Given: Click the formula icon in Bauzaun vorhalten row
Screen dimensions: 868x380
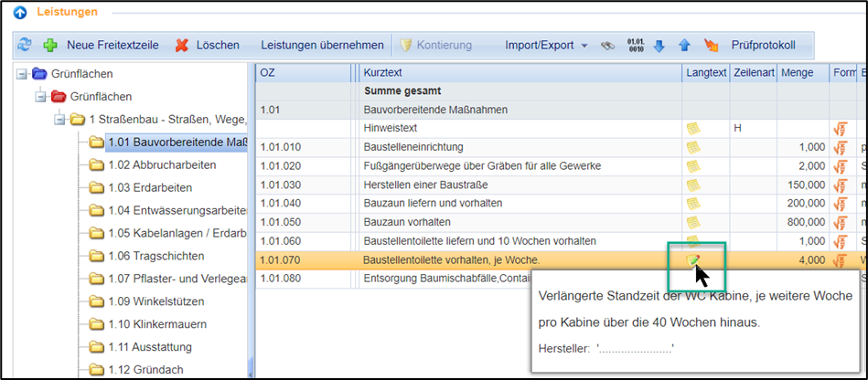Looking at the screenshot, I should tap(839, 222).
